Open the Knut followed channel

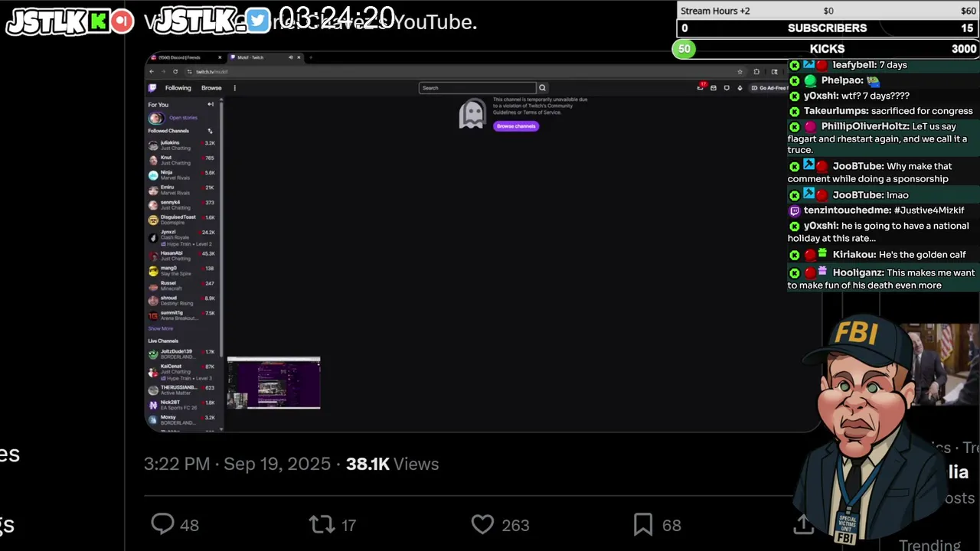[182, 160]
